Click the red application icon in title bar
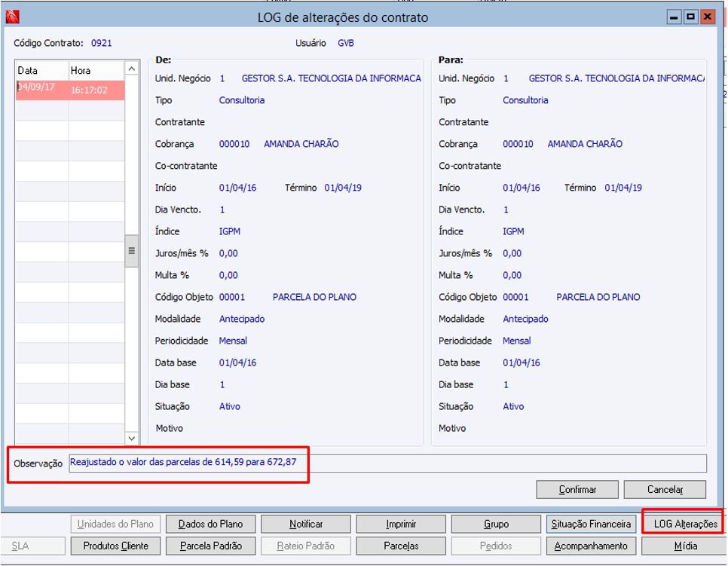 [x=13, y=17]
